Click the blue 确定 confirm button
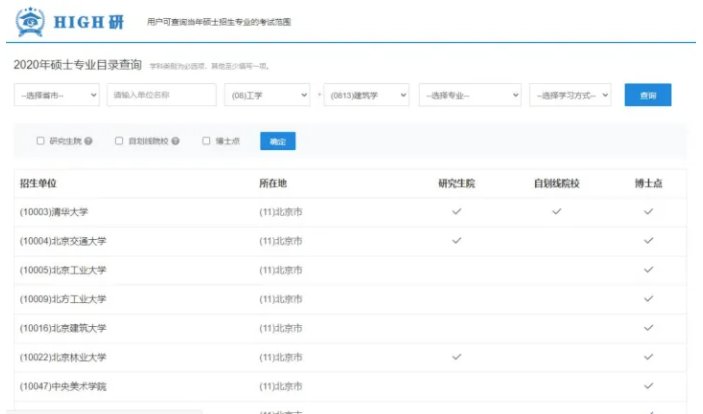 point(278,141)
